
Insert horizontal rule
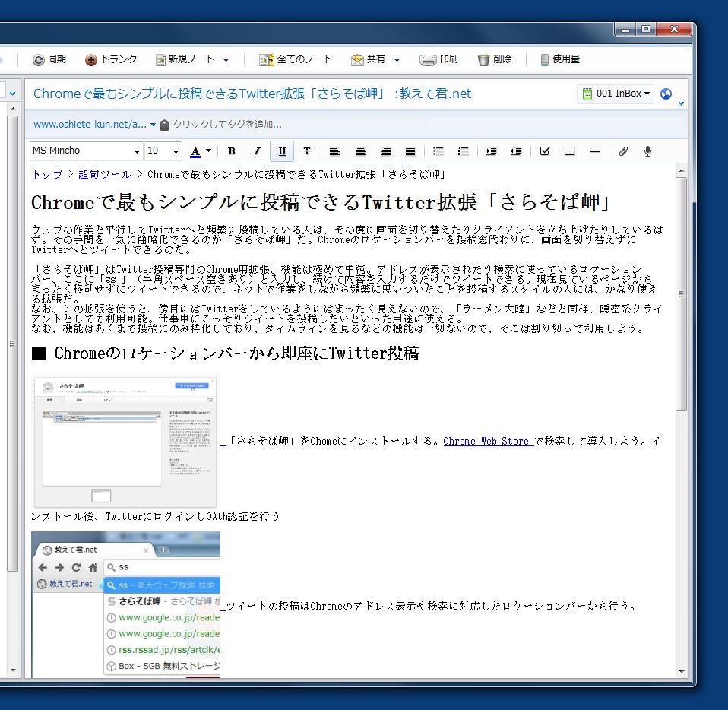pyautogui.click(x=595, y=151)
